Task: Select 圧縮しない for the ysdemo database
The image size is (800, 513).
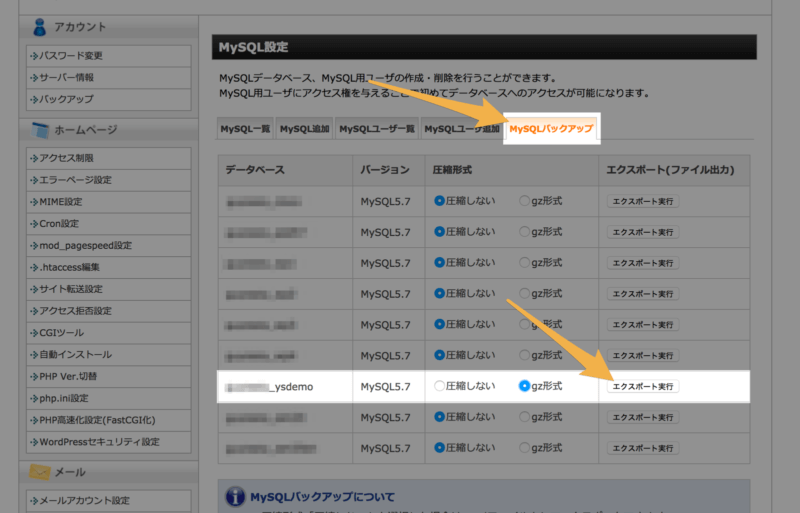Action: point(440,386)
